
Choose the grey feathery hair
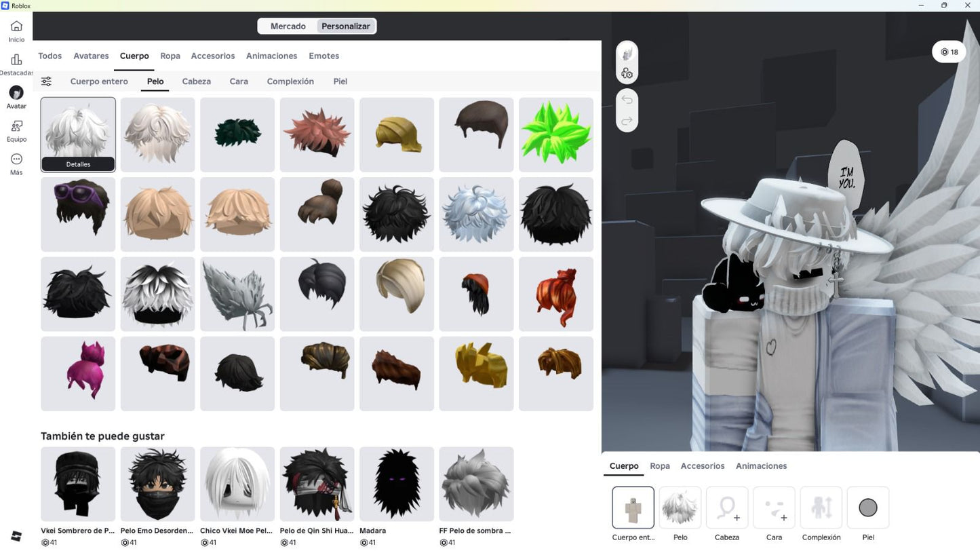pyautogui.click(x=237, y=294)
